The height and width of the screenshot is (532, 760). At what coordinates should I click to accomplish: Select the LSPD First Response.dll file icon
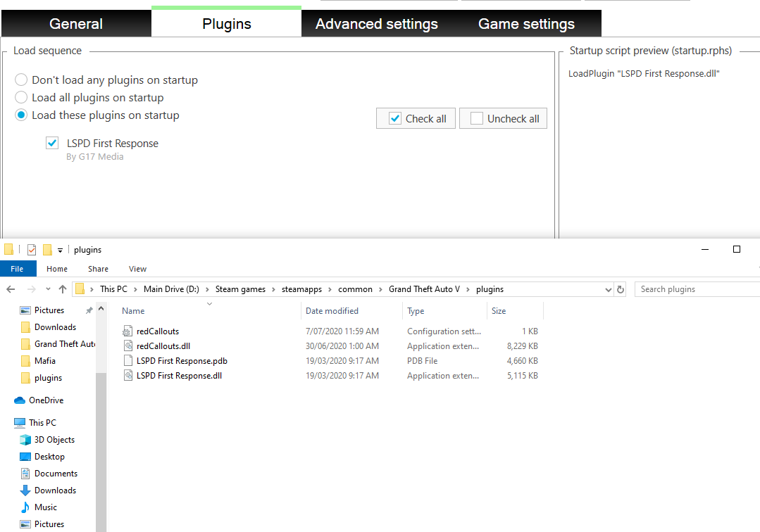[127, 375]
